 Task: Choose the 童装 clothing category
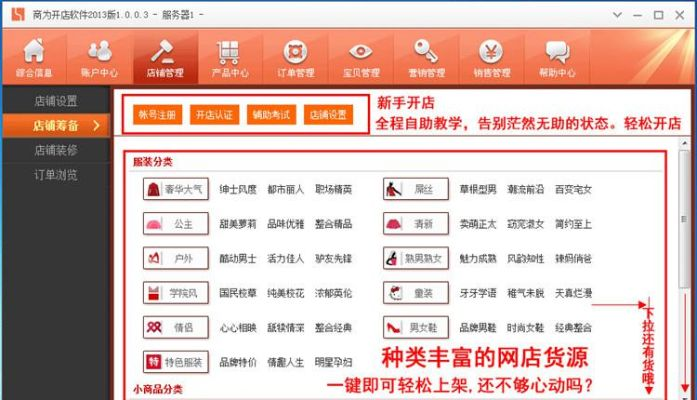416,293
